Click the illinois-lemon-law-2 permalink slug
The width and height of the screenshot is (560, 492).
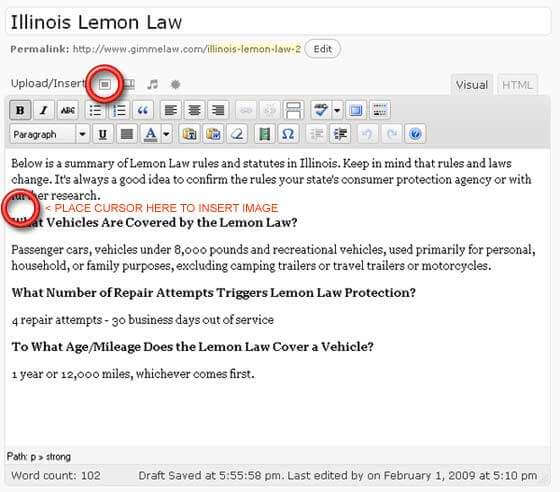254,49
